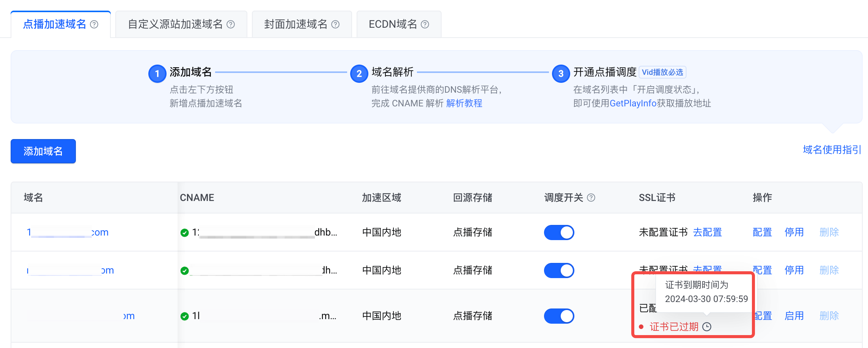The image size is (868, 348).
Task: Click 删除 in second domain row
Action: tap(829, 270)
